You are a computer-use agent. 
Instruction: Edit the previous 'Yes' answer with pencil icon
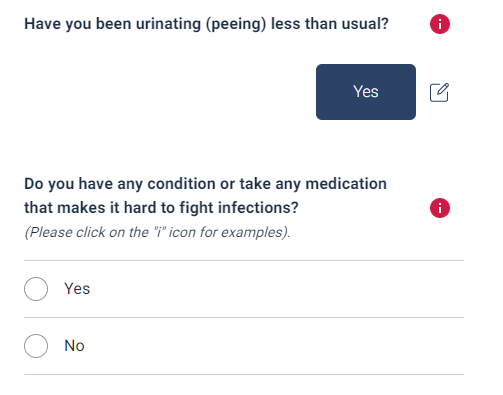coord(439,92)
